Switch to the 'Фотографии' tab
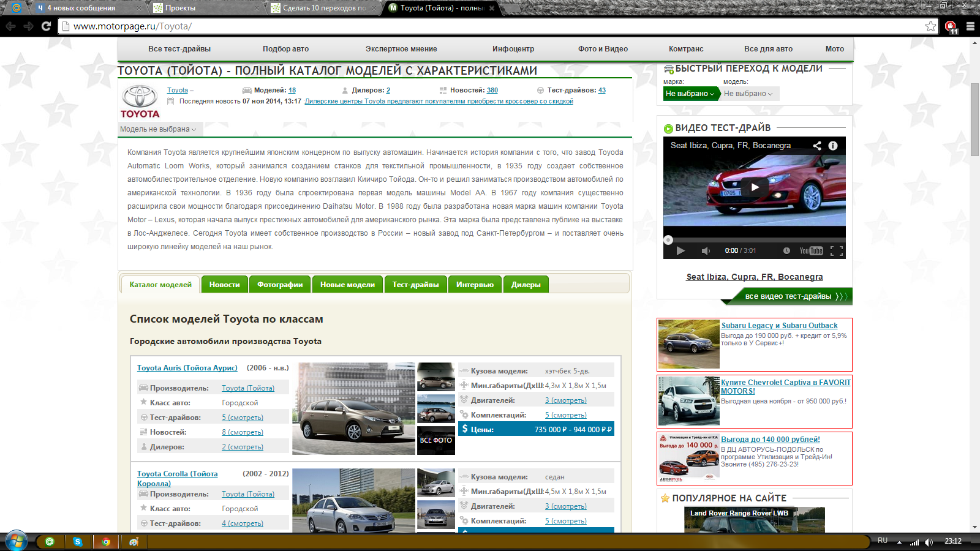The height and width of the screenshot is (551, 980). point(280,285)
